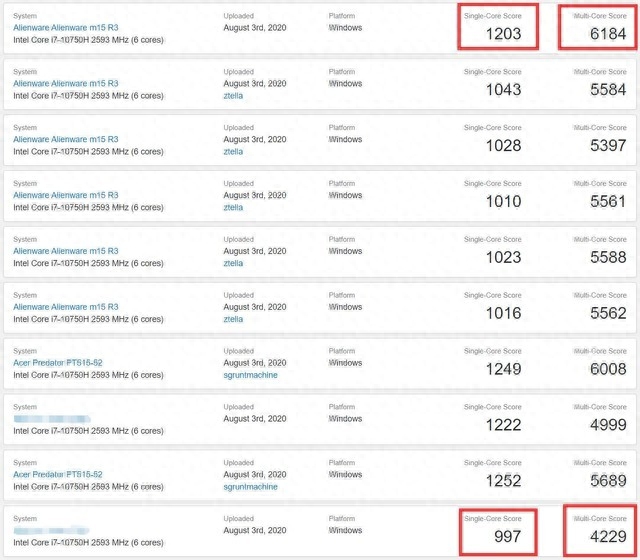Select the highlighted single-core score 997

point(498,538)
